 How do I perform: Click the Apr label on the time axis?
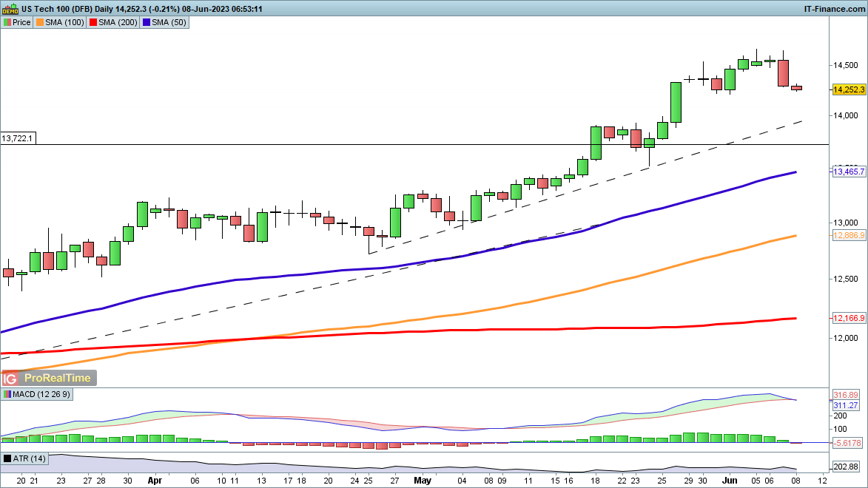[x=155, y=481]
